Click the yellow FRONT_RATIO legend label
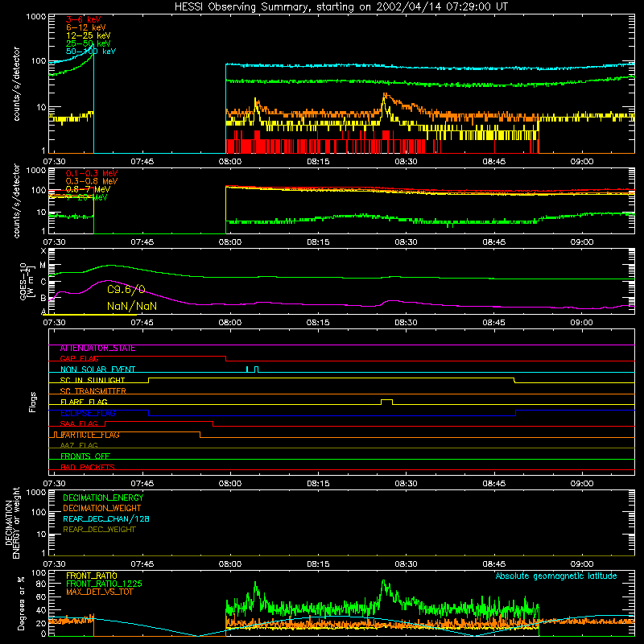644x644 pixels. coord(92,576)
